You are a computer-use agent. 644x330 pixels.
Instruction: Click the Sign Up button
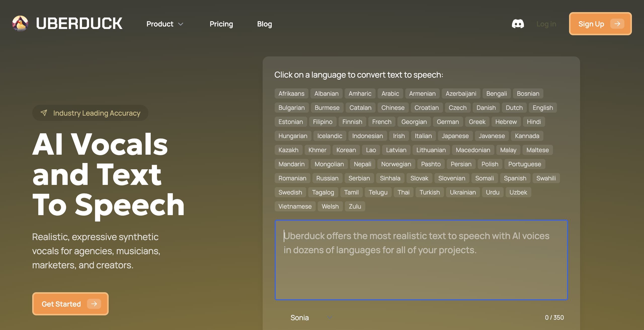point(600,24)
